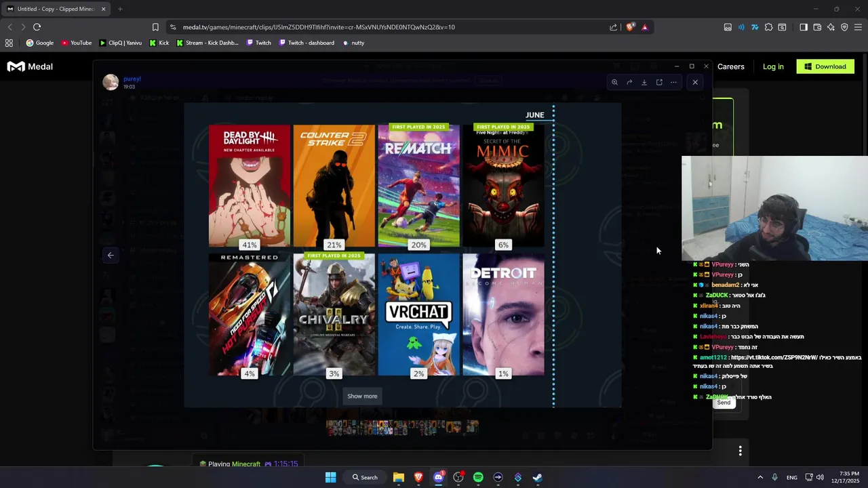Open Stream - Kick Dashboard bookmark
868x488 pixels.
pyautogui.click(x=208, y=43)
